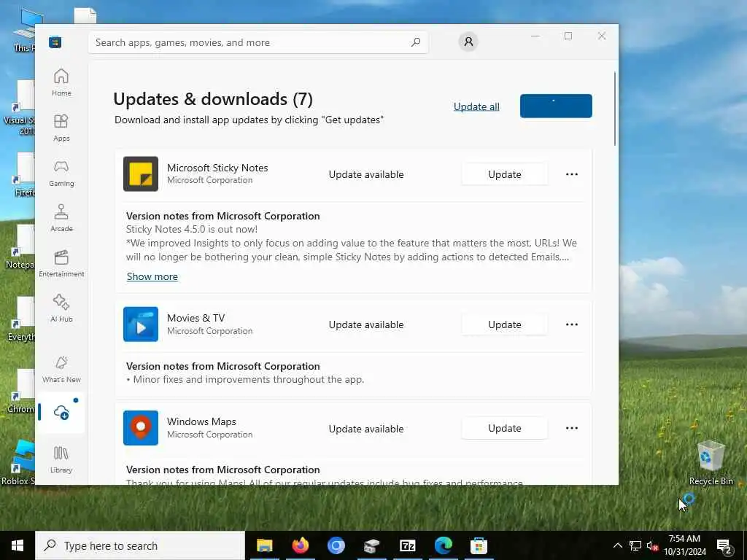Click the search magnifier icon in Store
The width and height of the screenshot is (747, 560).
point(415,42)
